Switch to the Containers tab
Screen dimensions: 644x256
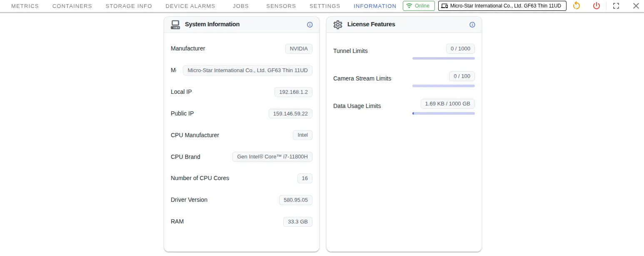tap(72, 6)
